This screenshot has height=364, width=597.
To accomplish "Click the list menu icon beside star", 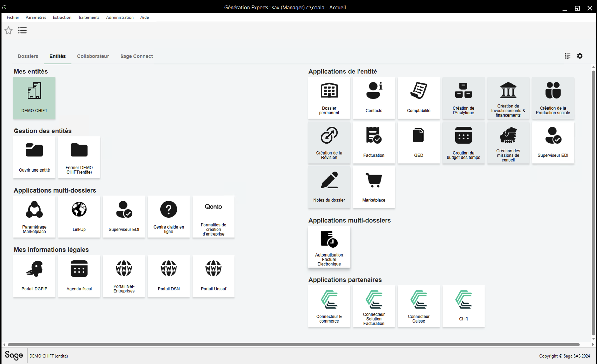I will [x=22, y=30].
